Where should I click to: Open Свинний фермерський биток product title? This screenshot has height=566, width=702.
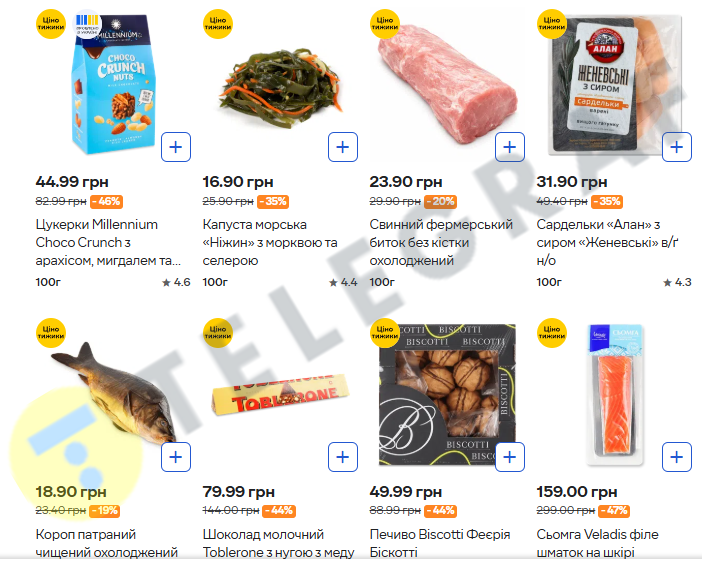pyautogui.click(x=441, y=242)
